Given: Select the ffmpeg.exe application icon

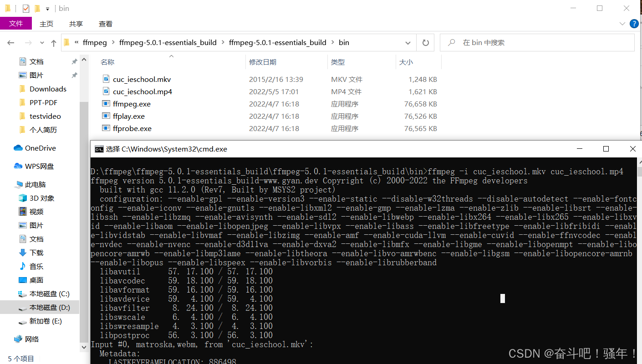Looking at the screenshot, I should coord(106,104).
